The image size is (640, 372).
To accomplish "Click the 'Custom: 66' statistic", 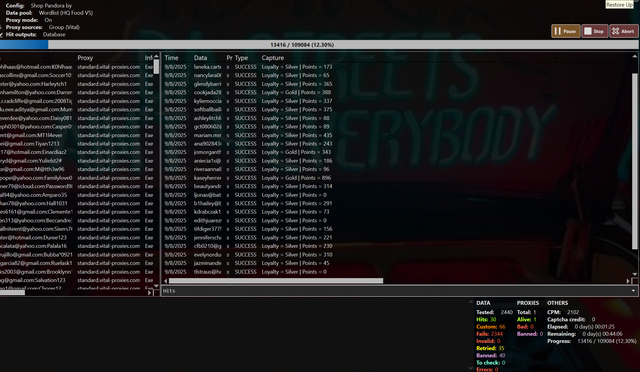I will tap(491, 327).
